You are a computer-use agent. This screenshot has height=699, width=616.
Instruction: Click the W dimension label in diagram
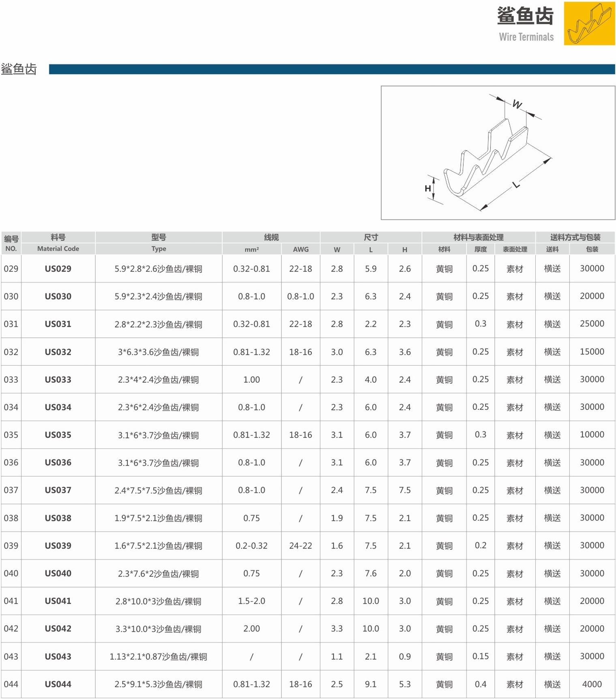[x=517, y=104]
